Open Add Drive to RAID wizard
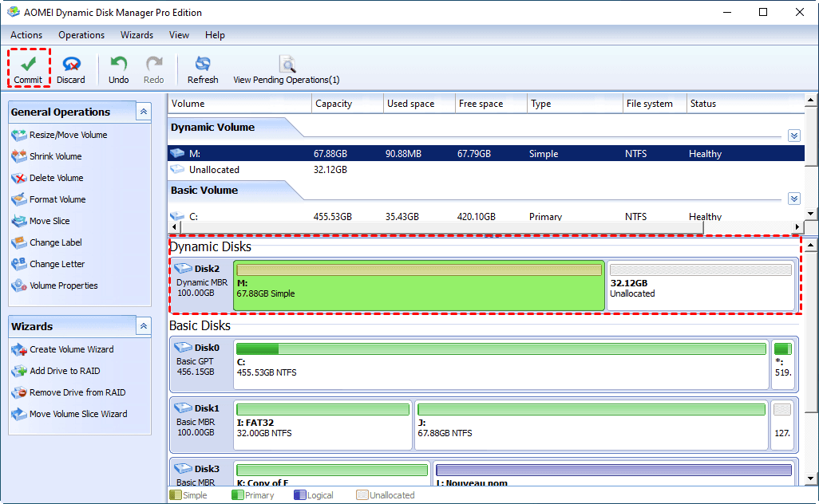Viewport: 819px width, 504px height. 65,371
